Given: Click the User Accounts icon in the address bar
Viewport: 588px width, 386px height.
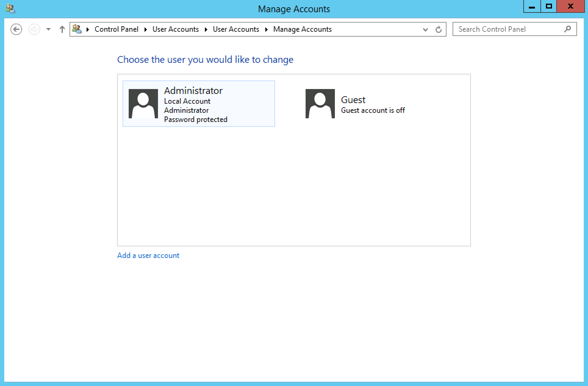Looking at the screenshot, I should click(77, 29).
